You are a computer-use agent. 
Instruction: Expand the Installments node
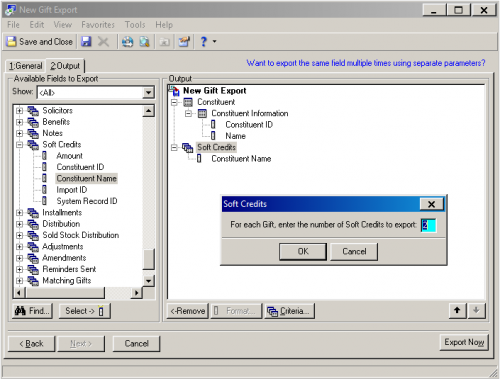[x=19, y=213]
